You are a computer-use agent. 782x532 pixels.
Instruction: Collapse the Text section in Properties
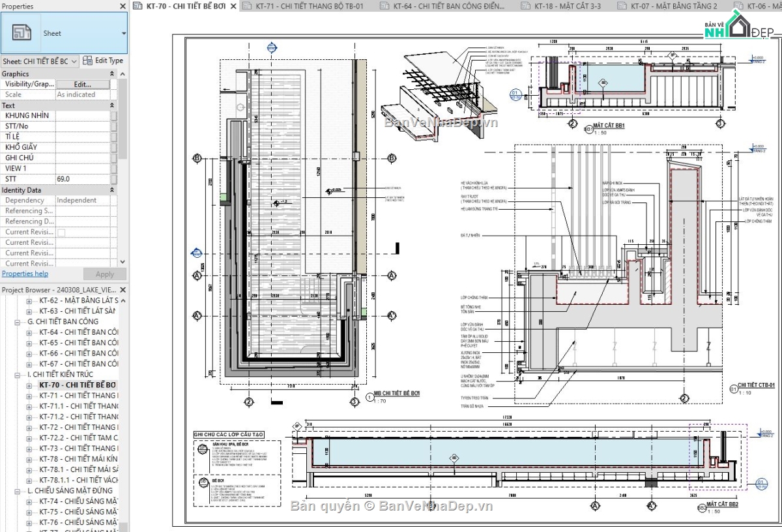click(x=111, y=105)
